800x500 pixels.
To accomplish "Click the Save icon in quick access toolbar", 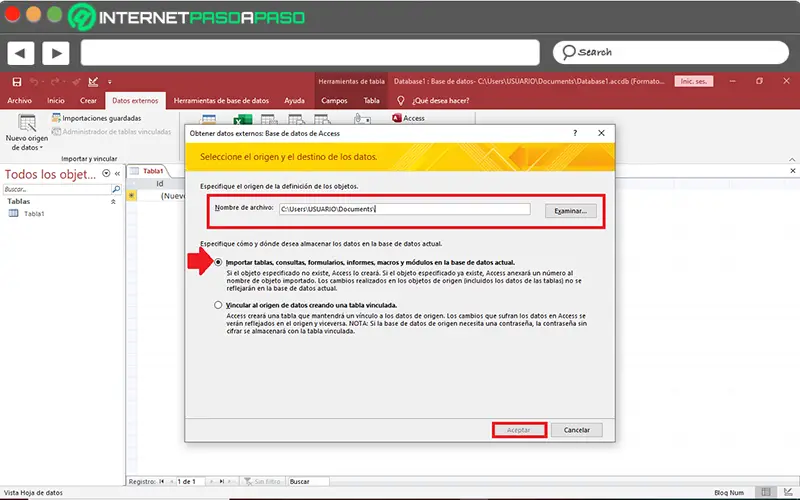I will pos(17,82).
